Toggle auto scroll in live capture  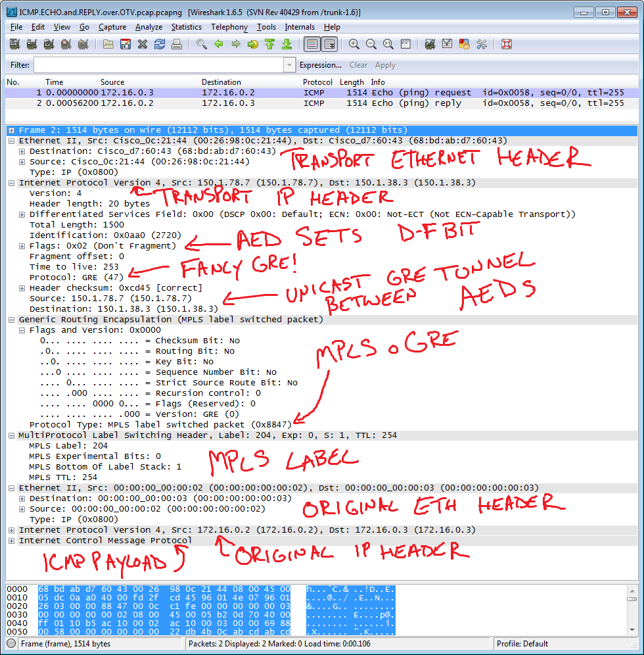point(329,45)
